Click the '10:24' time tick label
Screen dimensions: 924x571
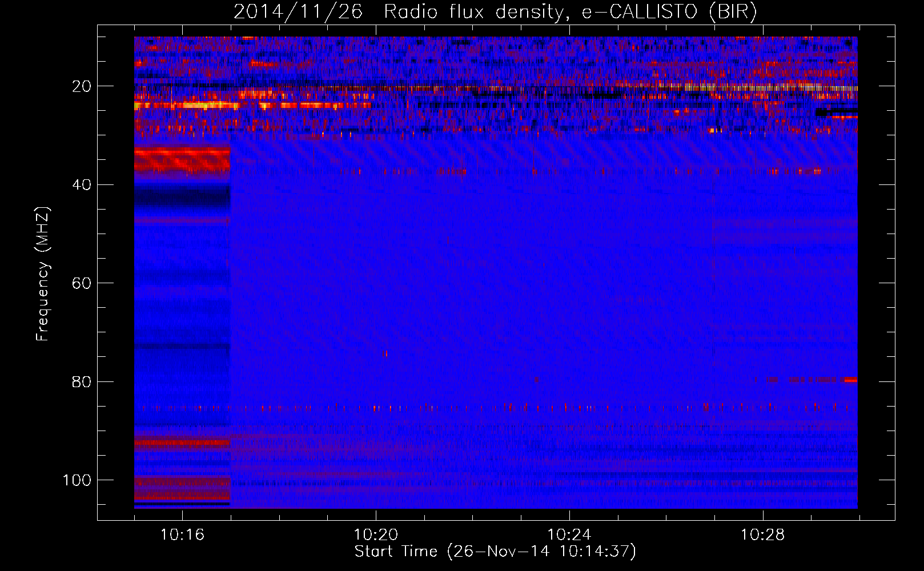569,535
